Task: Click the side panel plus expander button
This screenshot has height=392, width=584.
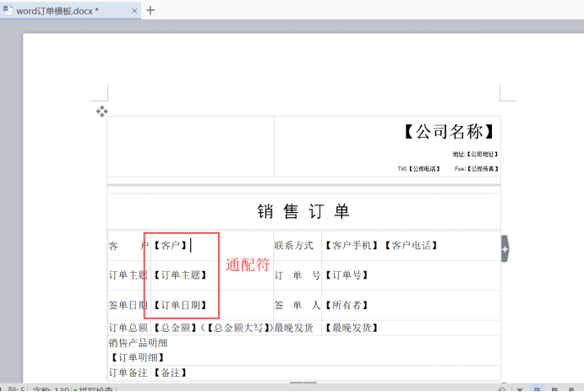Action: click(x=505, y=248)
